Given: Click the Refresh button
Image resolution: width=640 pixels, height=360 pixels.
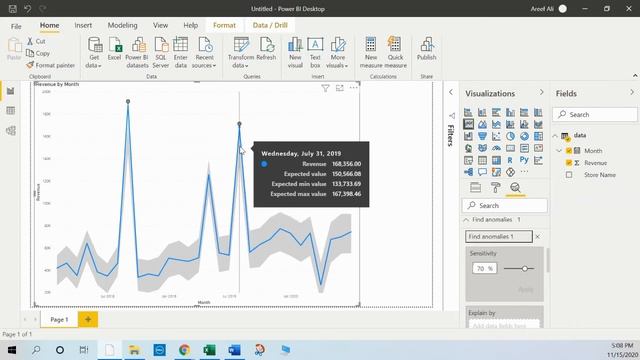Looking at the screenshot, I should 266,49.
